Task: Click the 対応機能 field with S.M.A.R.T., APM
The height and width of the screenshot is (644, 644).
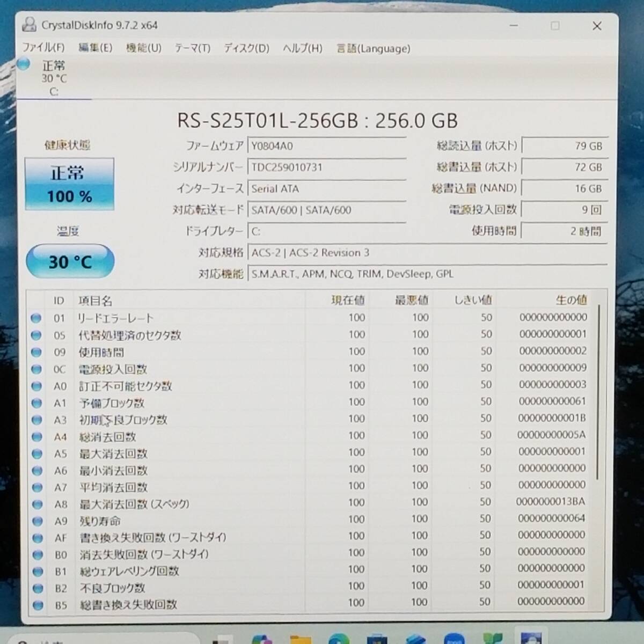Action: pos(428,274)
